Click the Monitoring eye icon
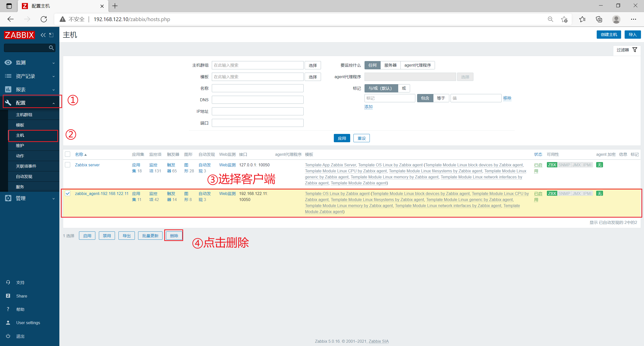Screen dimensions: 644x346 pos(8,63)
